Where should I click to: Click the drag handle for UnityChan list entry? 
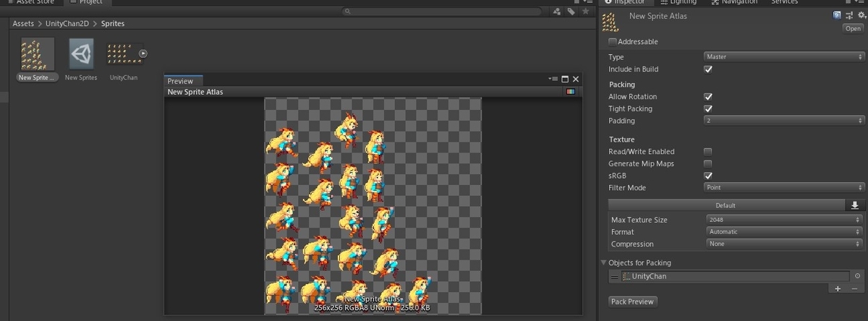pyautogui.click(x=614, y=276)
